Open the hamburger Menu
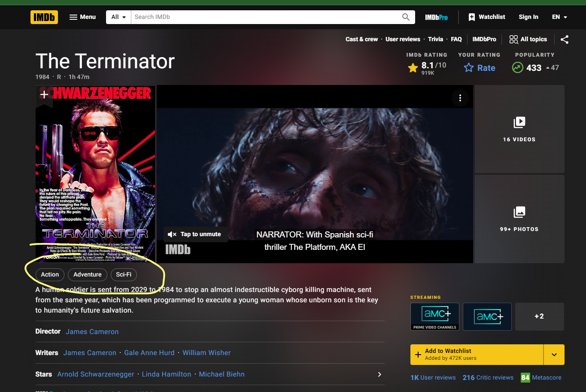 coord(83,17)
